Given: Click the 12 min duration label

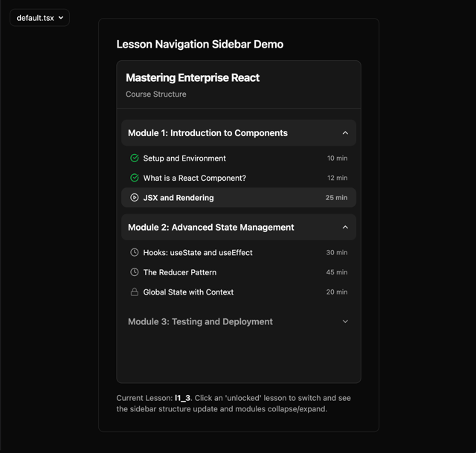Looking at the screenshot, I should click(337, 178).
